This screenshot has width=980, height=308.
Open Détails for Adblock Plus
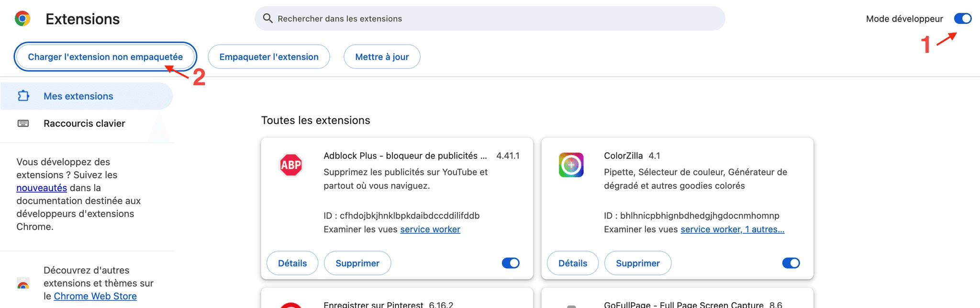(x=292, y=263)
